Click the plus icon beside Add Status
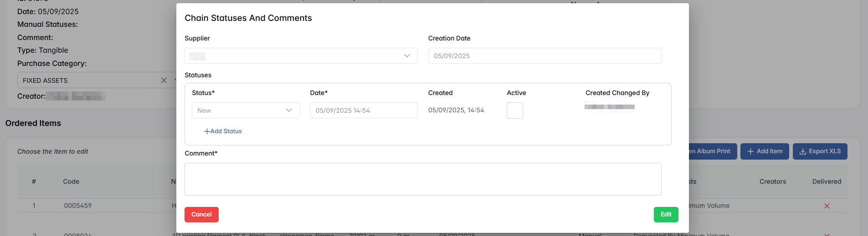Screen dimensions: 868x236 207,131
